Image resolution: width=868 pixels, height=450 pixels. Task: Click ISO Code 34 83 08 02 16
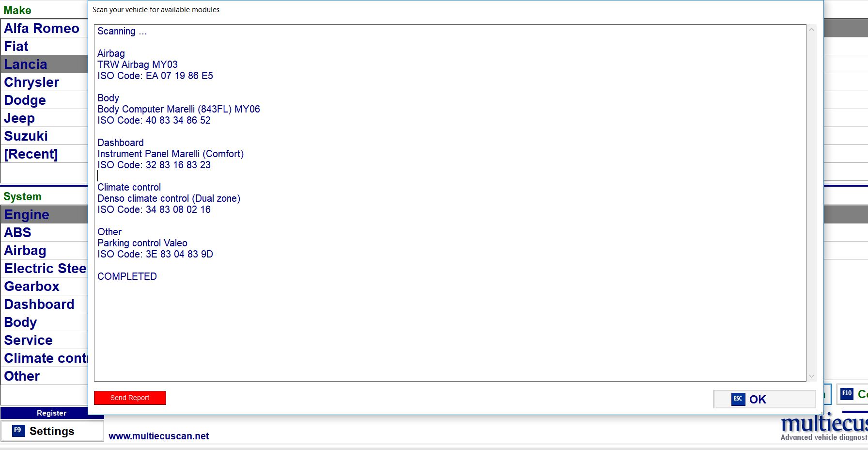point(154,209)
